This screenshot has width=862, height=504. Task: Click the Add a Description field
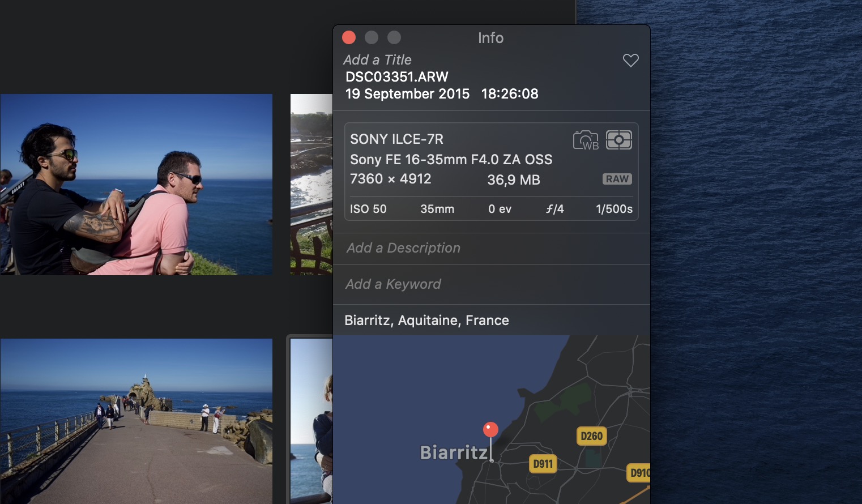403,248
